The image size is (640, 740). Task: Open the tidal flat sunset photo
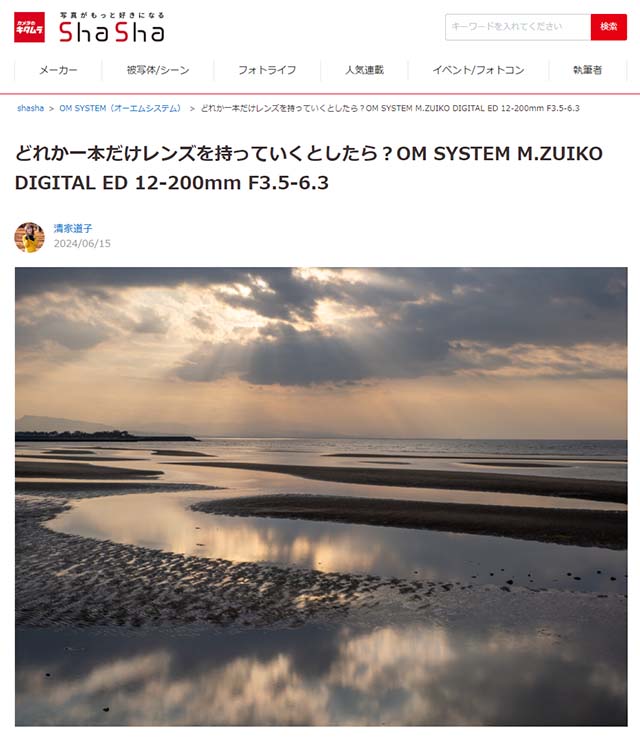(321, 496)
